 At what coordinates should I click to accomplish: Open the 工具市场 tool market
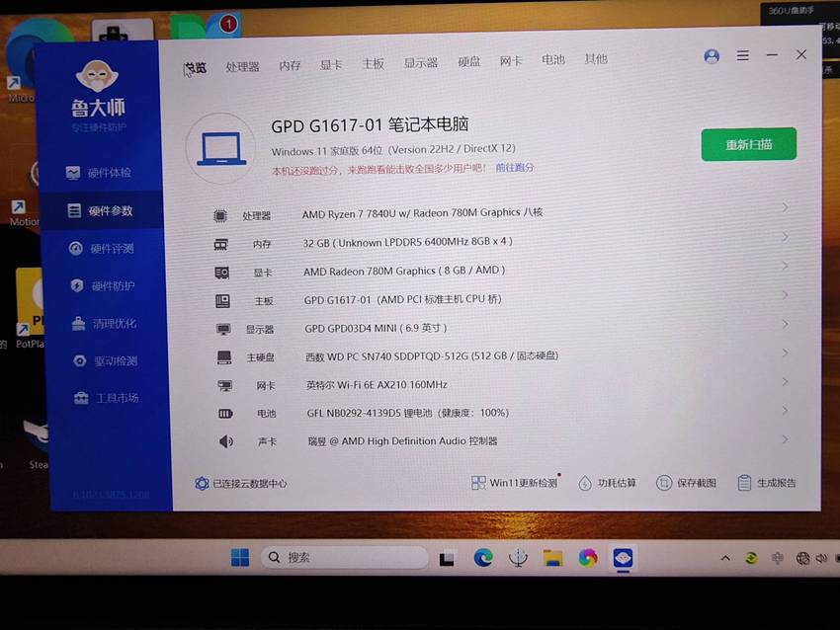tap(107, 398)
